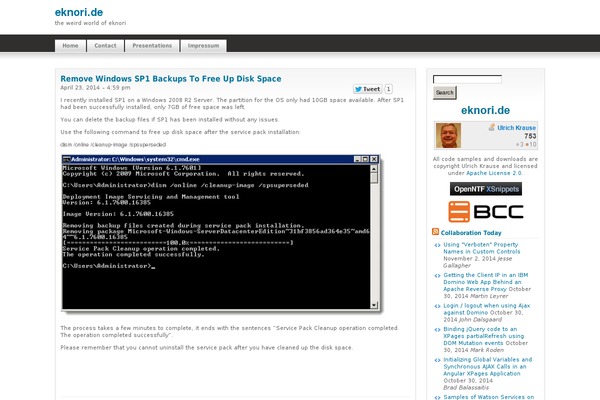Click bullet icon beside Initializing Global Variables article

coord(437,360)
